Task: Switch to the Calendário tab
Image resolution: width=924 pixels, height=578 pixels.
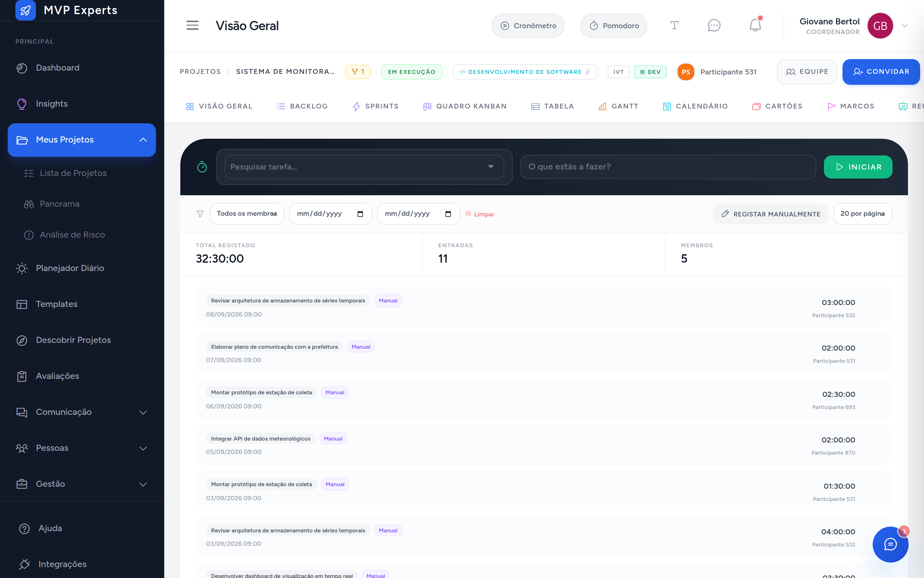Action: [695, 106]
